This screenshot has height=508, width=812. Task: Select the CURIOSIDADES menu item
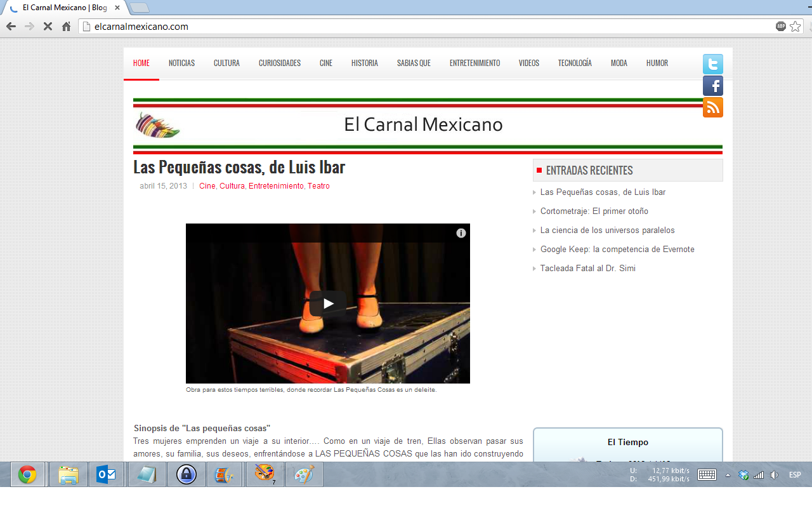coord(279,63)
